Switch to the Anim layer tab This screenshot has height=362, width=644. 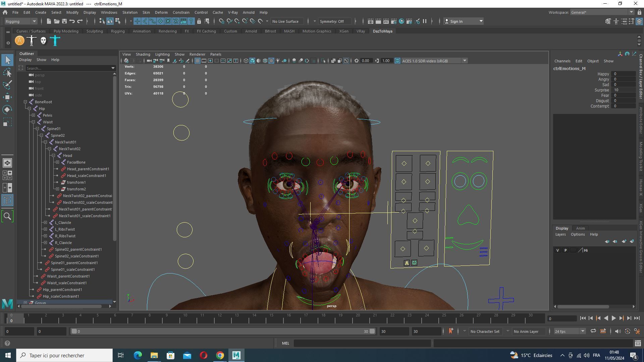point(580,228)
